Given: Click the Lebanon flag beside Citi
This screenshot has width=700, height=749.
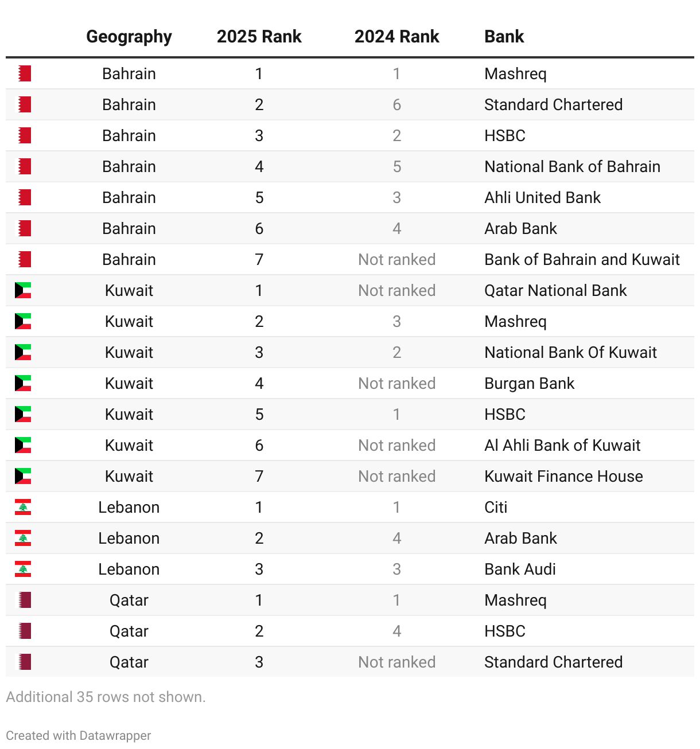Looking at the screenshot, I should click(23, 507).
